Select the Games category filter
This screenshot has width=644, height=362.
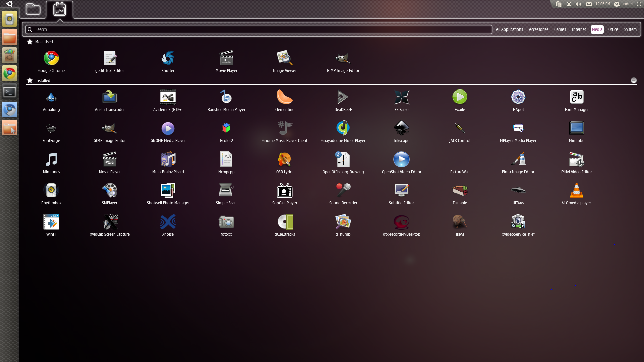(x=560, y=29)
